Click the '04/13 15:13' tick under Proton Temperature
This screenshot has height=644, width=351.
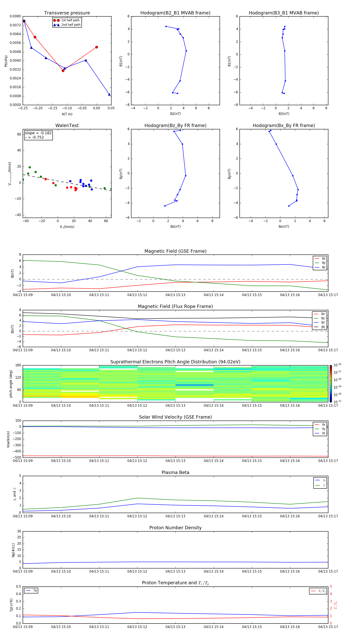pos(175,627)
